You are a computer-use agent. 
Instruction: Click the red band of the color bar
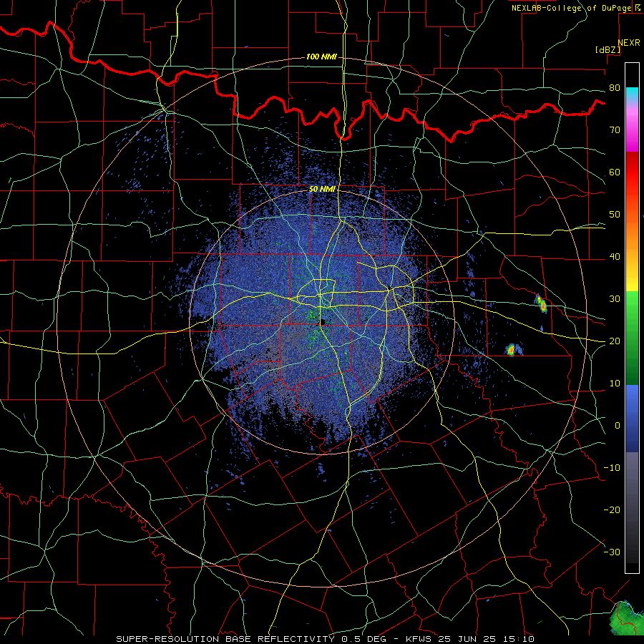pyautogui.click(x=632, y=172)
